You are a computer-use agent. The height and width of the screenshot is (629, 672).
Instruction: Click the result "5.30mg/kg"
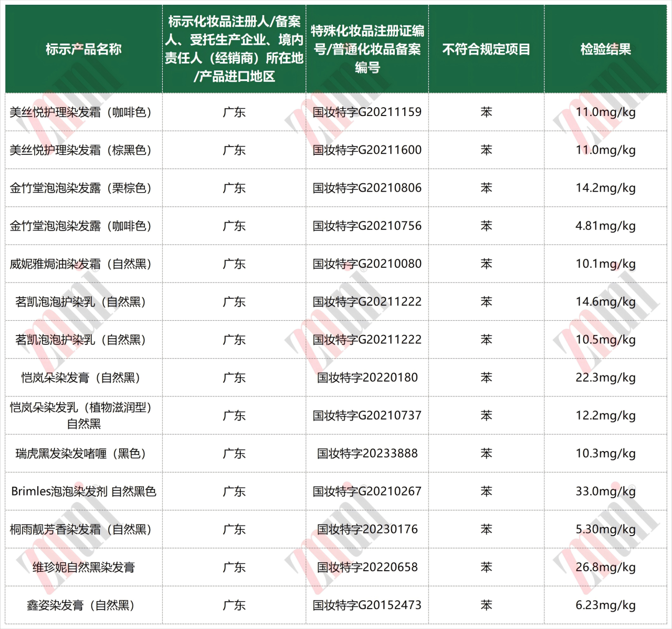tap(605, 529)
